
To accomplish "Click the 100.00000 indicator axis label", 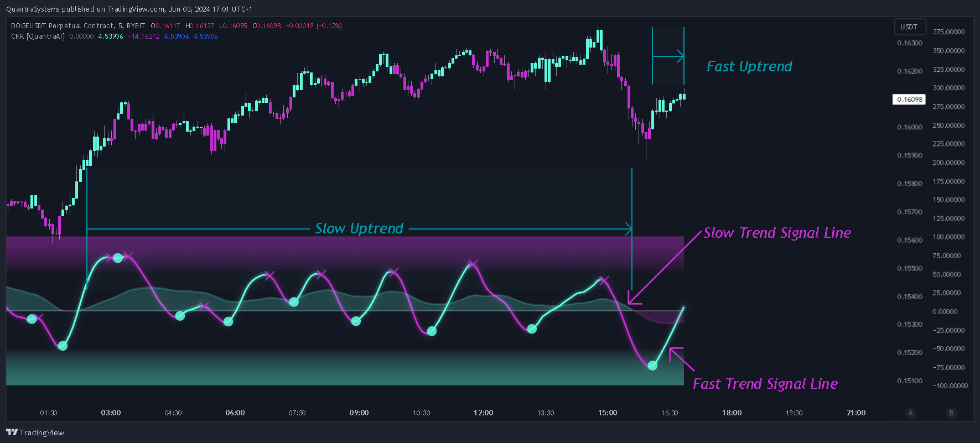I will coord(948,237).
